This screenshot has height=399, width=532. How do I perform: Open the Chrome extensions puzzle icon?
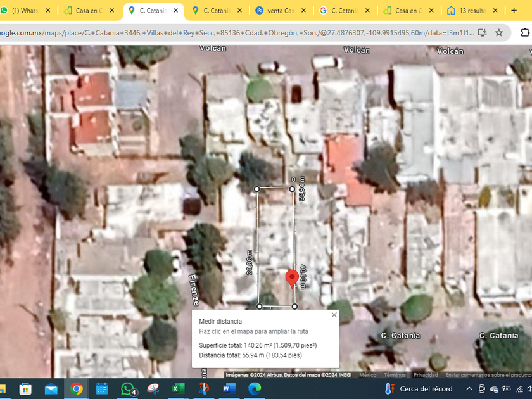[x=524, y=32]
